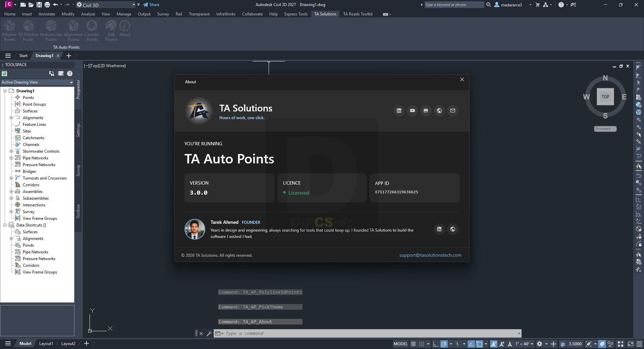Click the Autodesk App Store cart icon
The width and height of the screenshot is (644, 349).
point(538,5)
